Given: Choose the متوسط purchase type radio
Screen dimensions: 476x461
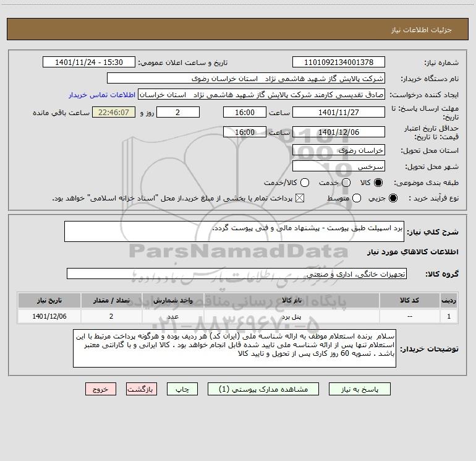Looking at the screenshot, I should click(x=357, y=198).
